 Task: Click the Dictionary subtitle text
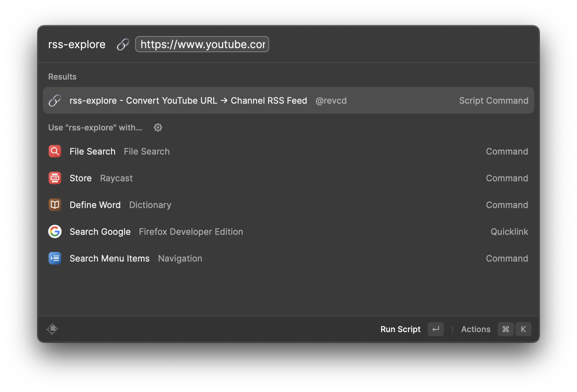pos(150,205)
